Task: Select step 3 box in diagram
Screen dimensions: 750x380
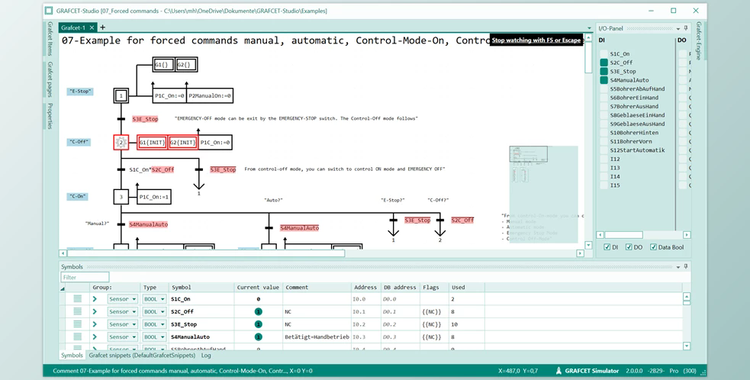Action: click(121, 197)
